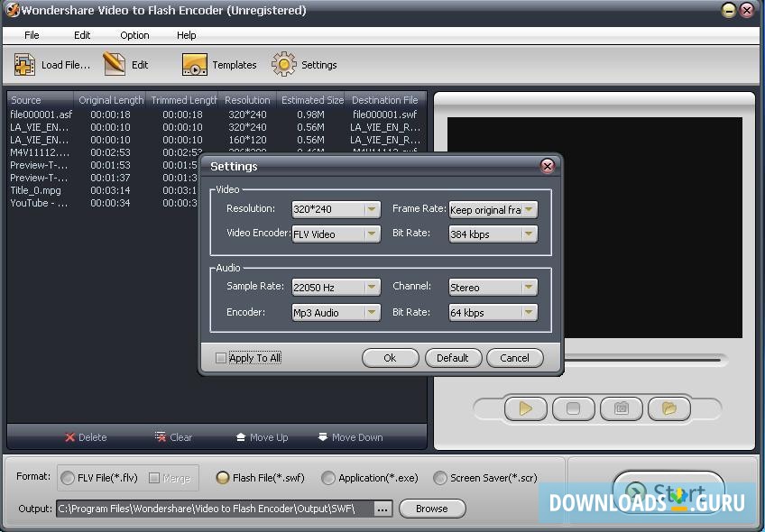Open the Help menu
The image size is (765, 532).
tap(187, 35)
